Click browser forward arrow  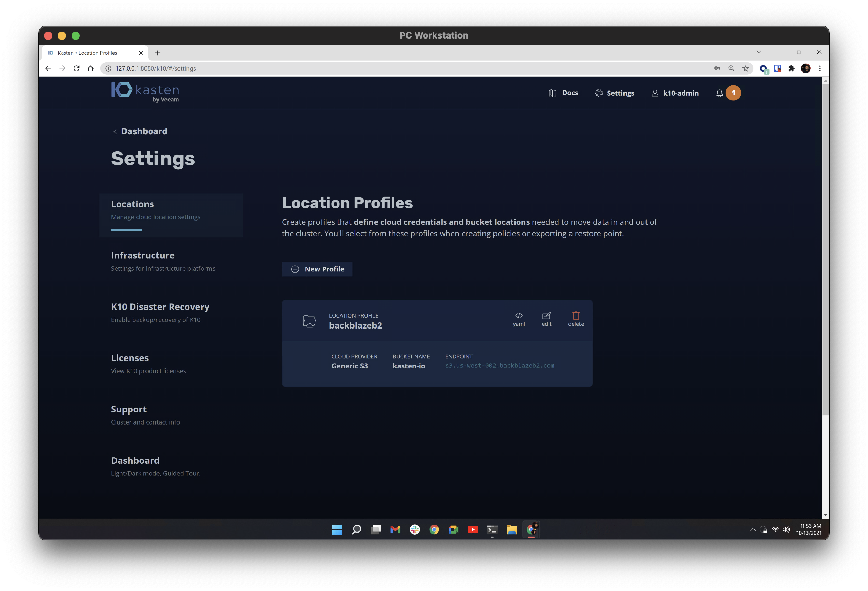62,68
